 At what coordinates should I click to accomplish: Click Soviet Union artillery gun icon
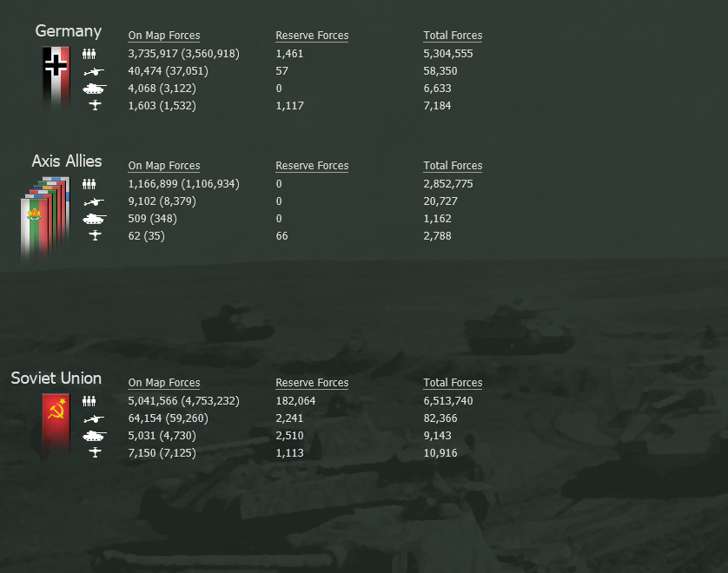94,419
